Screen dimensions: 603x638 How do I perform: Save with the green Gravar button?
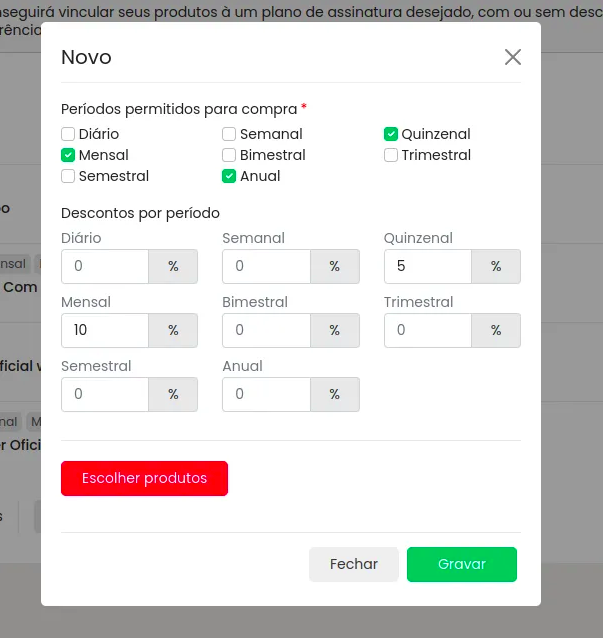point(462,564)
